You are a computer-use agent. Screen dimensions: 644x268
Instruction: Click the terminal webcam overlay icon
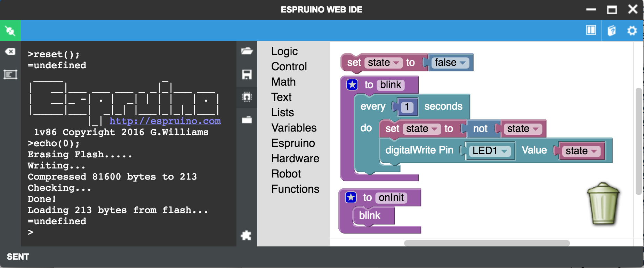click(10, 74)
